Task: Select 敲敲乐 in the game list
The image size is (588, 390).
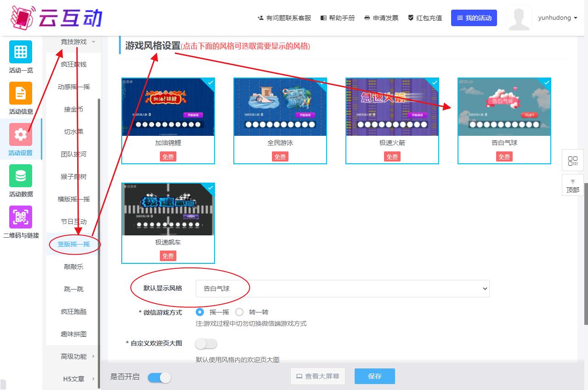Action: (x=73, y=267)
